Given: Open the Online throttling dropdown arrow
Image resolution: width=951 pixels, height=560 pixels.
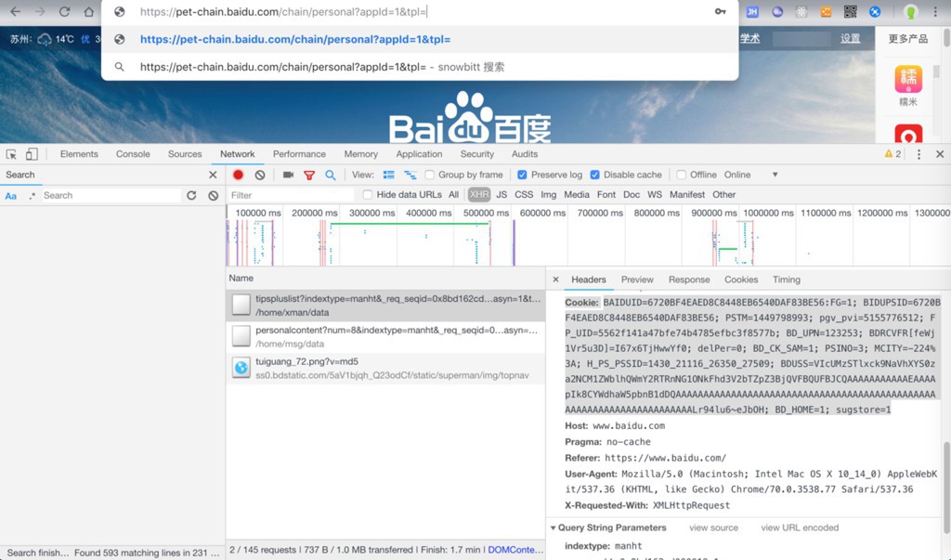Looking at the screenshot, I should coord(775,175).
